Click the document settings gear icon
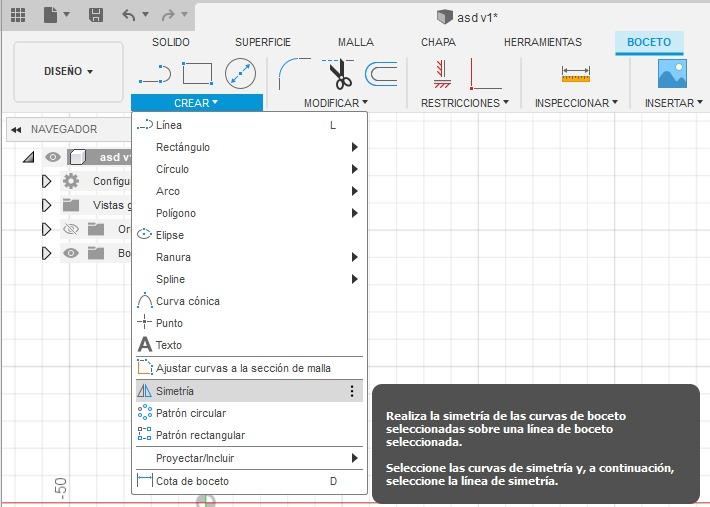 [x=71, y=181]
